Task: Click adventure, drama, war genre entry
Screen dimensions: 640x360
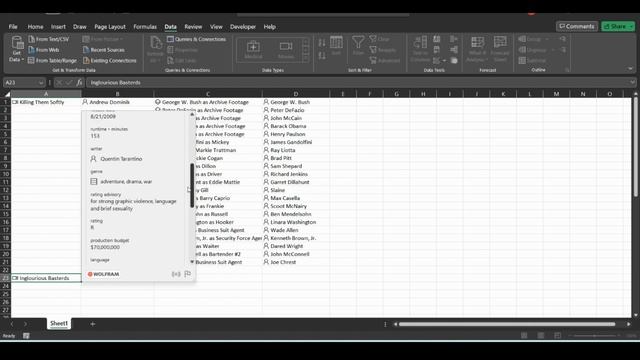Action: pyautogui.click(x=126, y=182)
